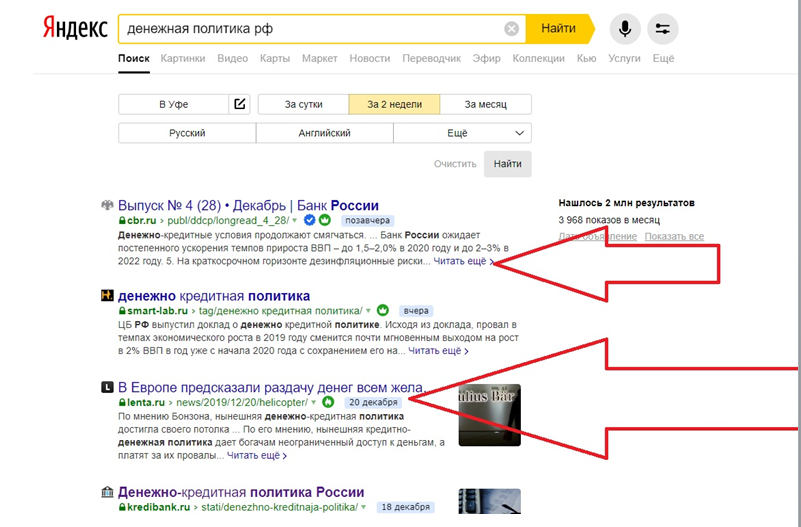Image resolution: width=801 pixels, height=527 pixels.
Task: Open result В Европе предсказали раздачу денег
Action: click(271, 387)
